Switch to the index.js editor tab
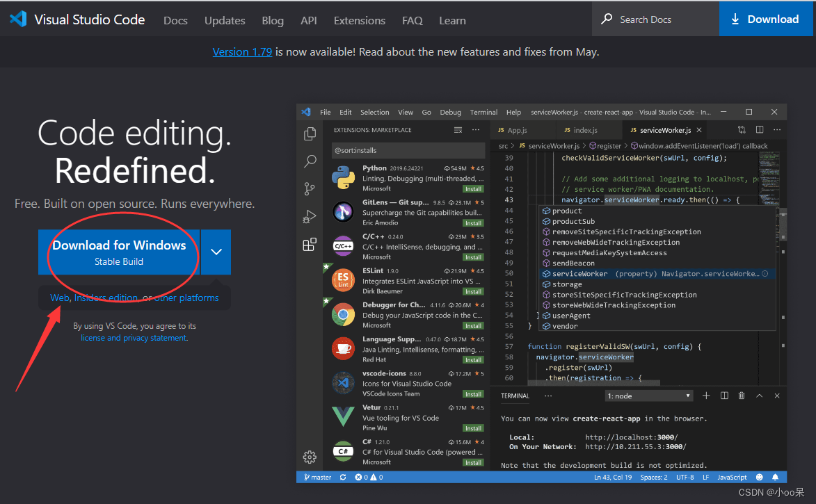816x504 pixels. [589, 130]
